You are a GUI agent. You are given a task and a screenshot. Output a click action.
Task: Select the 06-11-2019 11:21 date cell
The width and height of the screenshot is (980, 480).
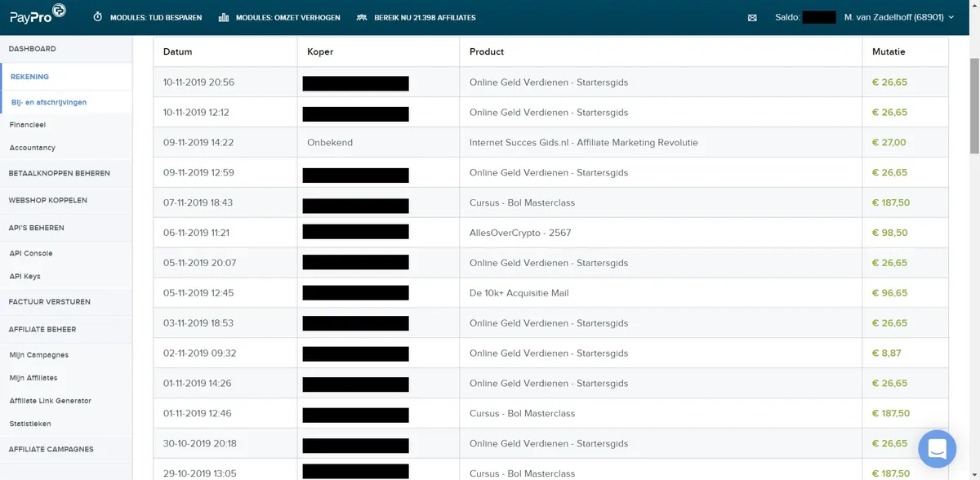pos(196,233)
